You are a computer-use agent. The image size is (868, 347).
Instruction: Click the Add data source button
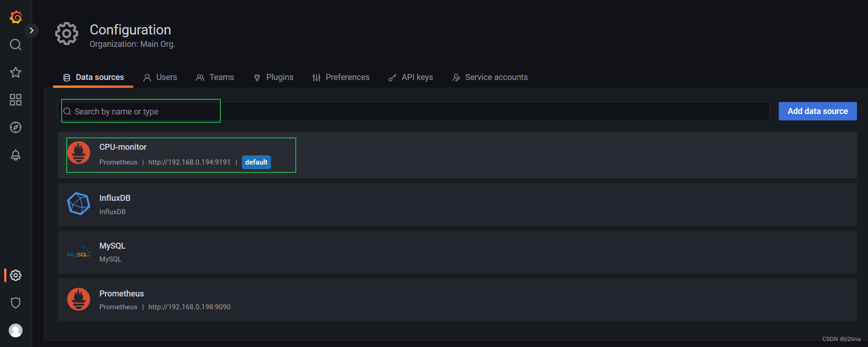(x=817, y=111)
